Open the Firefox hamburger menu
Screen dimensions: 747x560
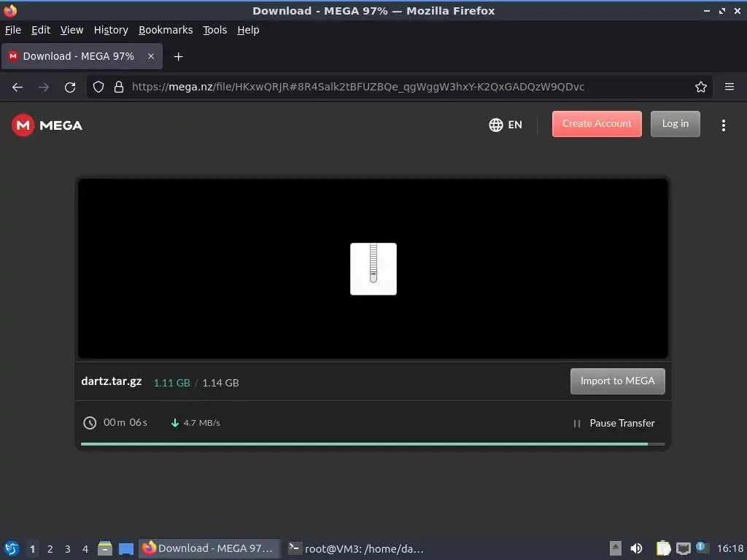click(x=729, y=87)
